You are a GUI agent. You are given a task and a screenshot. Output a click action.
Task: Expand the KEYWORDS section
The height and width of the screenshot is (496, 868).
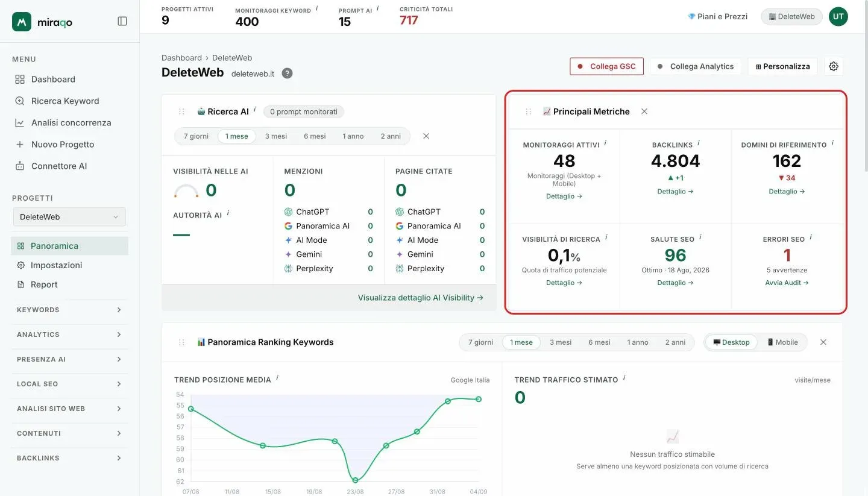pos(69,310)
